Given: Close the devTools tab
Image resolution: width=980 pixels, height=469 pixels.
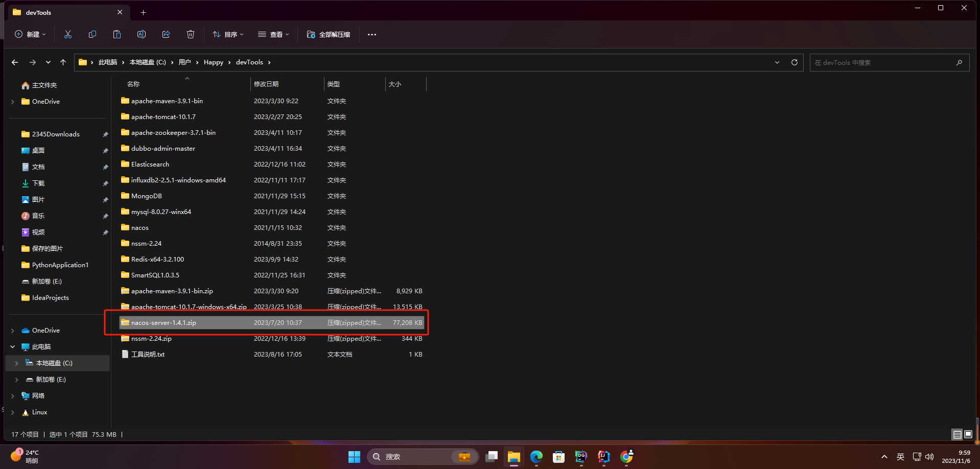Looking at the screenshot, I should point(120,12).
